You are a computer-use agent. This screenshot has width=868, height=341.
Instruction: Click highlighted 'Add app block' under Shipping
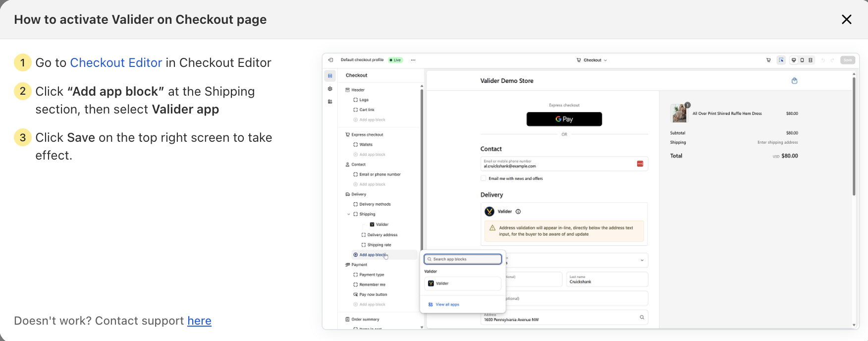click(384, 255)
